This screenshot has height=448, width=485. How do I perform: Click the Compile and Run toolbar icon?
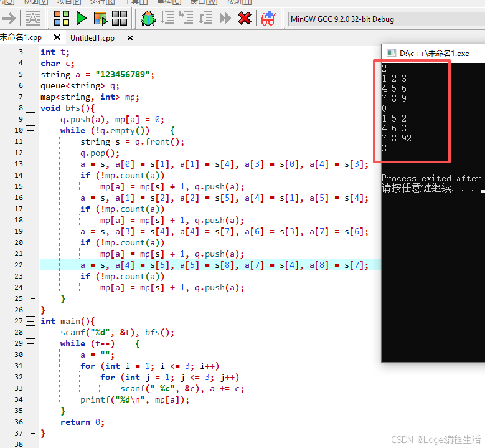click(x=100, y=18)
